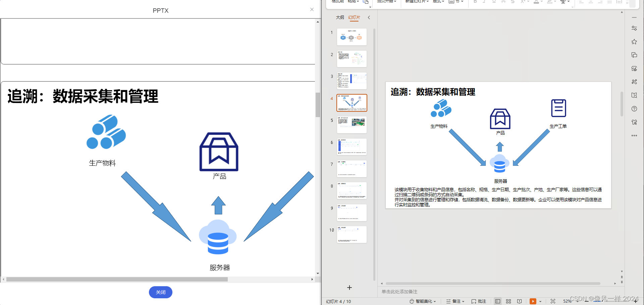Click the 幻灯片 4 / 10 status indicator
644x305 pixels.
[338, 301]
